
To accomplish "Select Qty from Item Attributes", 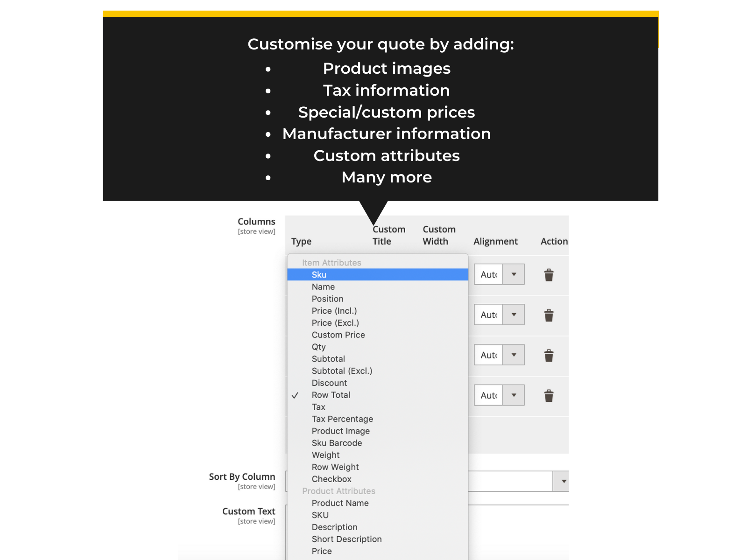I will pos(318,347).
